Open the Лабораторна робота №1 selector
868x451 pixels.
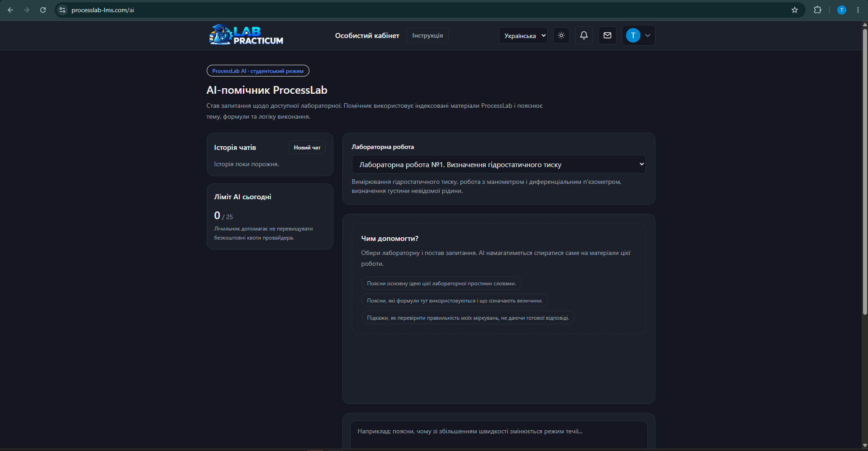[498, 164]
